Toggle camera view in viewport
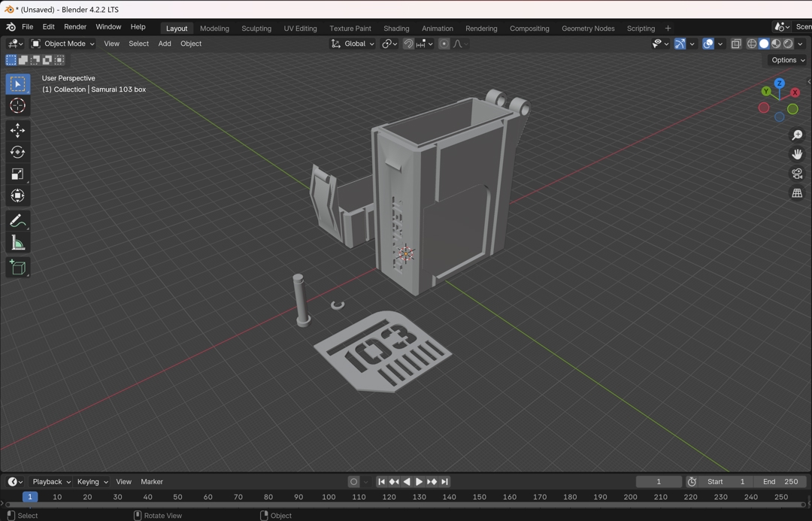This screenshot has height=521, width=812. tap(797, 174)
